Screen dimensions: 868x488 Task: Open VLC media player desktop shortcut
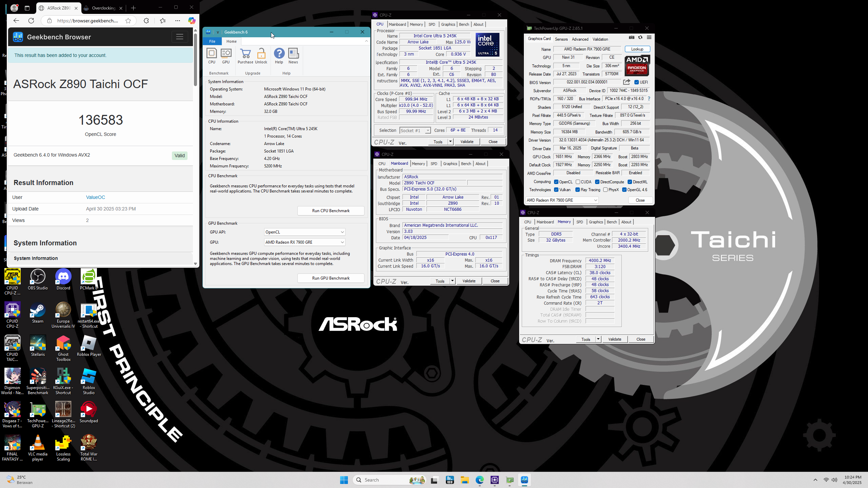click(38, 448)
